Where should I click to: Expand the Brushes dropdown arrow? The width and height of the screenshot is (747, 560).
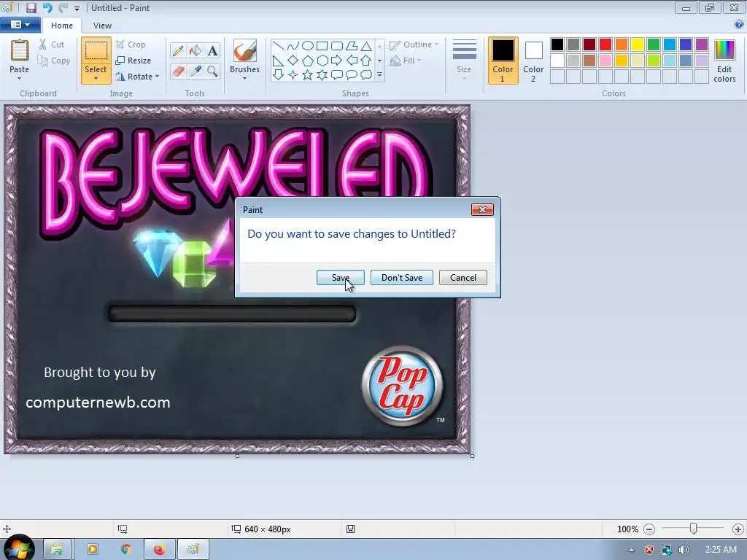tap(245, 79)
